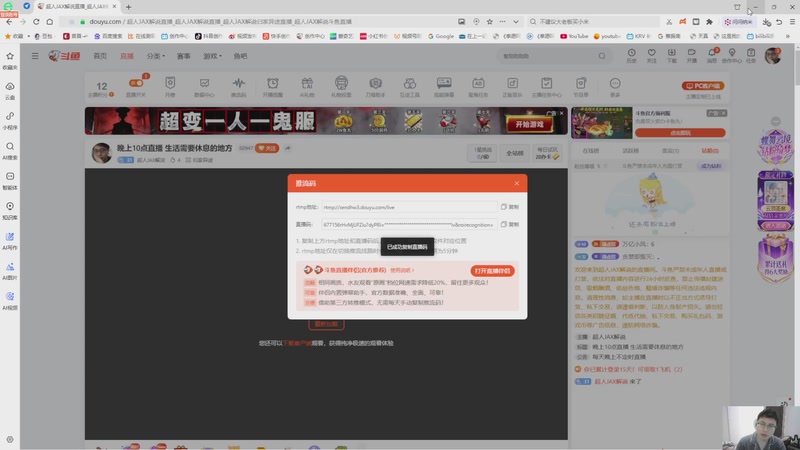Copy the 直播码 stream key
Screen dimensions: 800x450
[x=510, y=224]
